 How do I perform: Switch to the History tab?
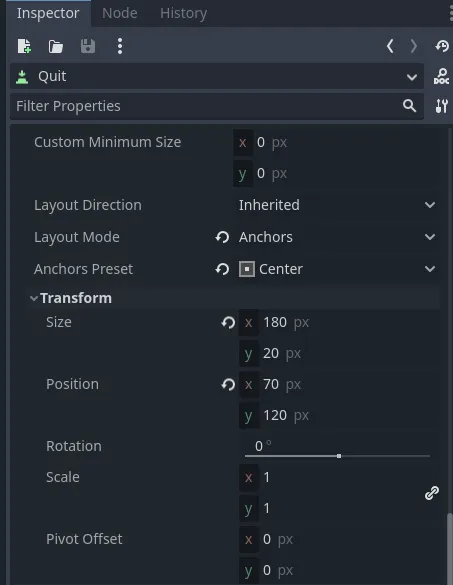183,13
